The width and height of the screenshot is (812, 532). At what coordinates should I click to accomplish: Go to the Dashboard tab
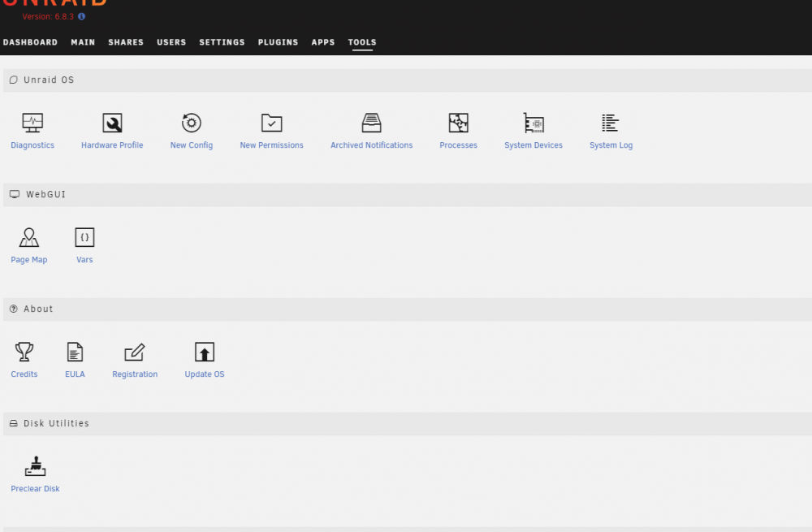pyautogui.click(x=30, y=42)
